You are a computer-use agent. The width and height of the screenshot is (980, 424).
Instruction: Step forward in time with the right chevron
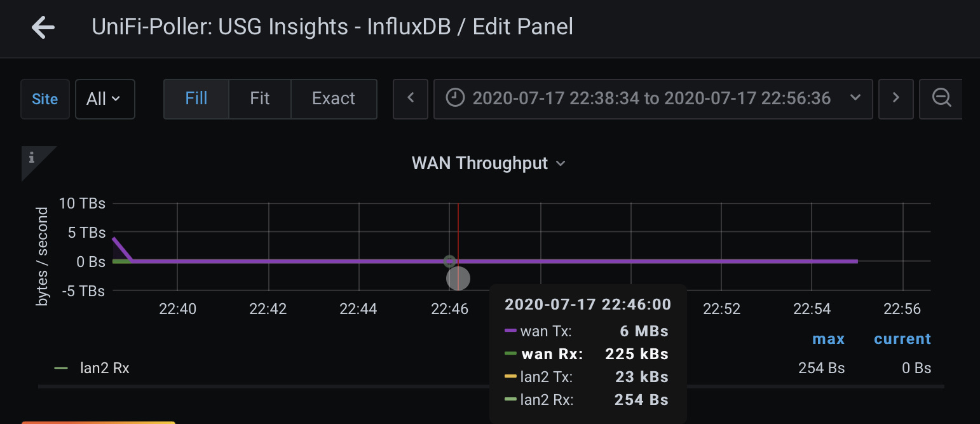point(895,98)
